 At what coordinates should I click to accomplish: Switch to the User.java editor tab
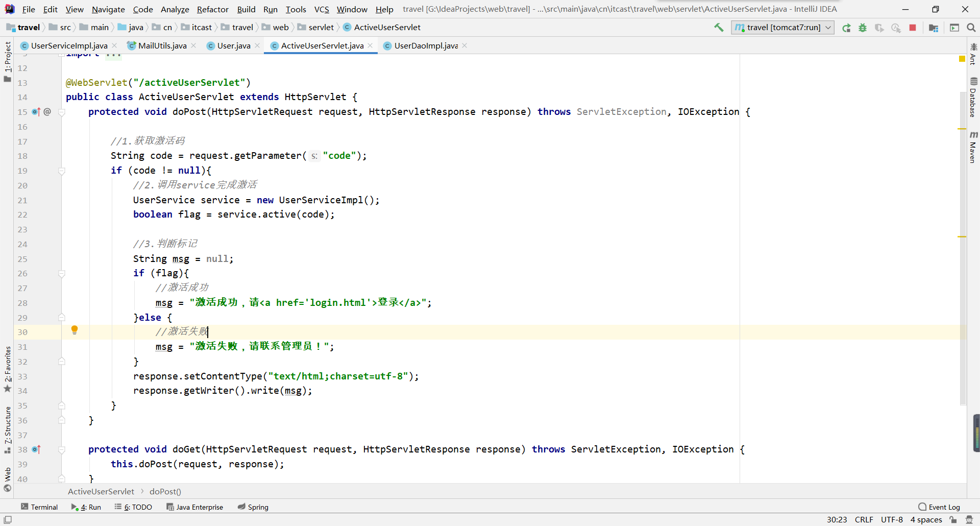click(x=234, y=46)
